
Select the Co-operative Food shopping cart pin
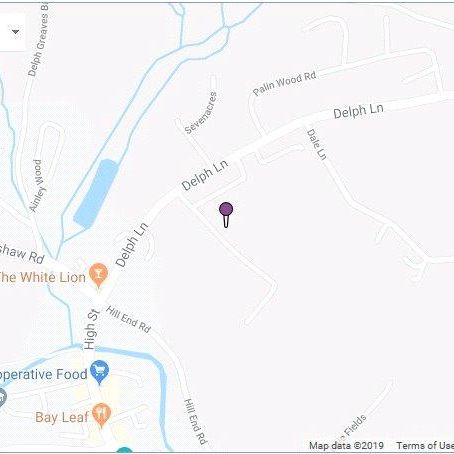click(x=100, y=372)
